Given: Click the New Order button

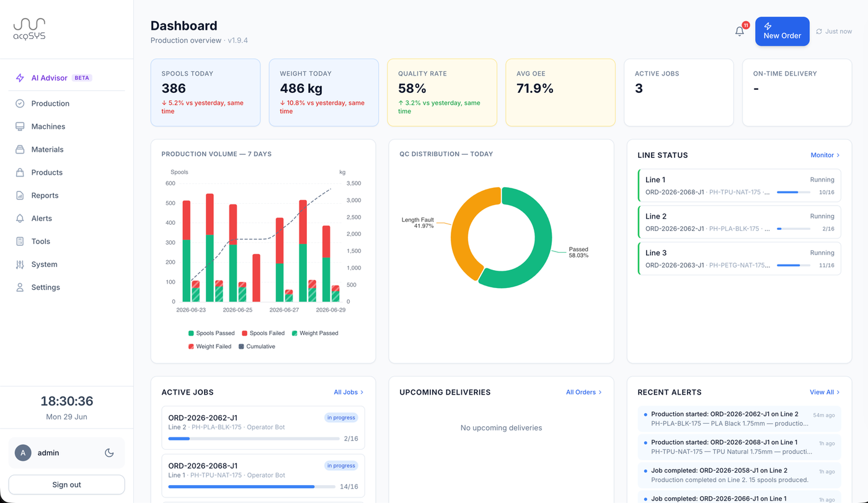Looking at the screenshot, I should (x=782, y=31).
